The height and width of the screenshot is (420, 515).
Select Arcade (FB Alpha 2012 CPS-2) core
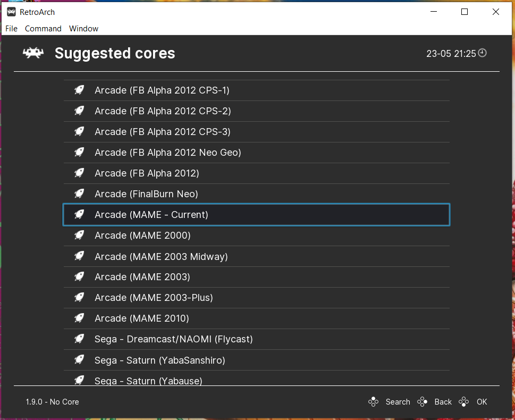tap(257, 111)
